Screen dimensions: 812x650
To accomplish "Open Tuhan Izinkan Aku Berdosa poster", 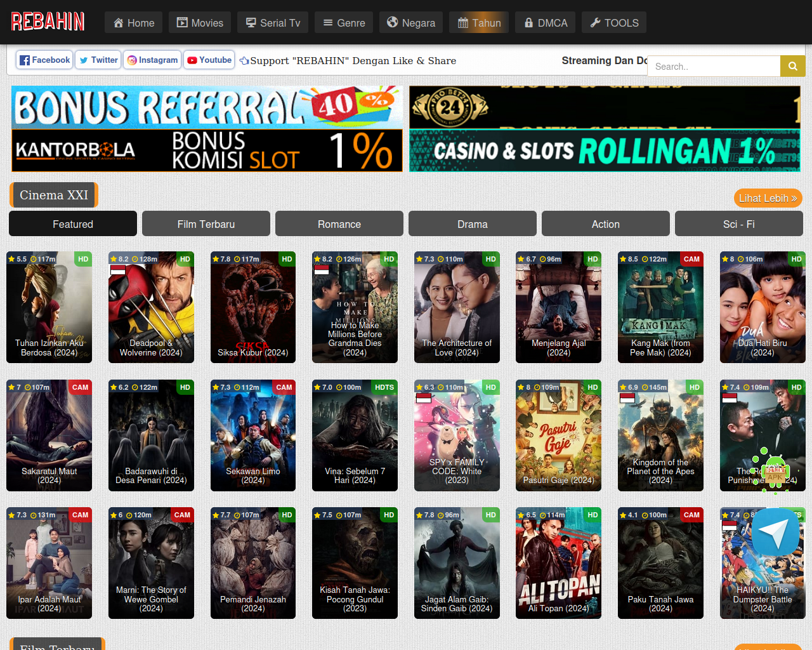I will 49,307.
